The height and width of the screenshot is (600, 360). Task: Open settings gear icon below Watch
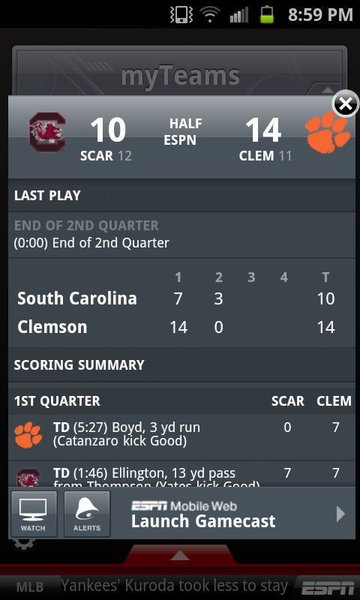pyautogui.click(x=24, y=544)
